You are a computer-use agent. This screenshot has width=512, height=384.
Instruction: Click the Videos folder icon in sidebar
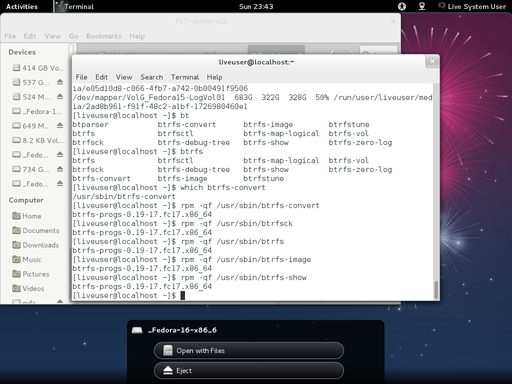click(x=16, y=288)
